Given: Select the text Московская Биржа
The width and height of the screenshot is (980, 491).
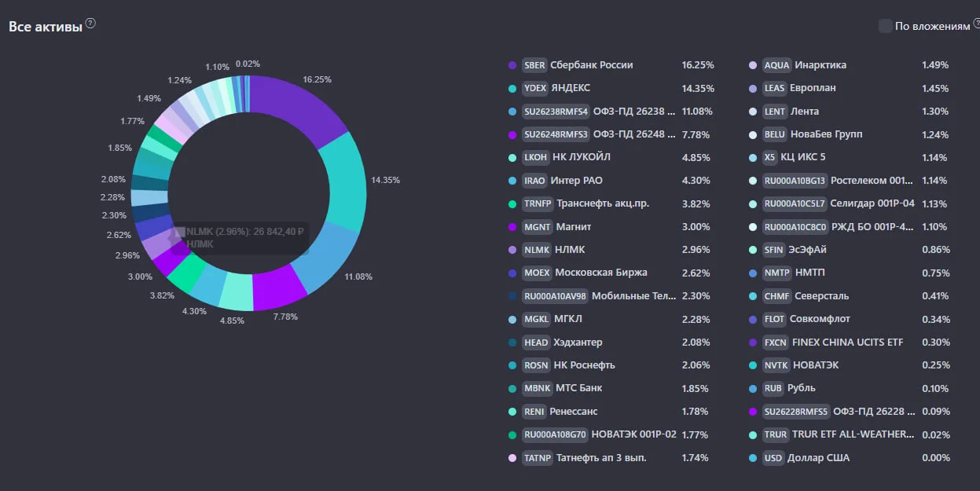Looking at the screenshot, I should (x=601, y=273).
